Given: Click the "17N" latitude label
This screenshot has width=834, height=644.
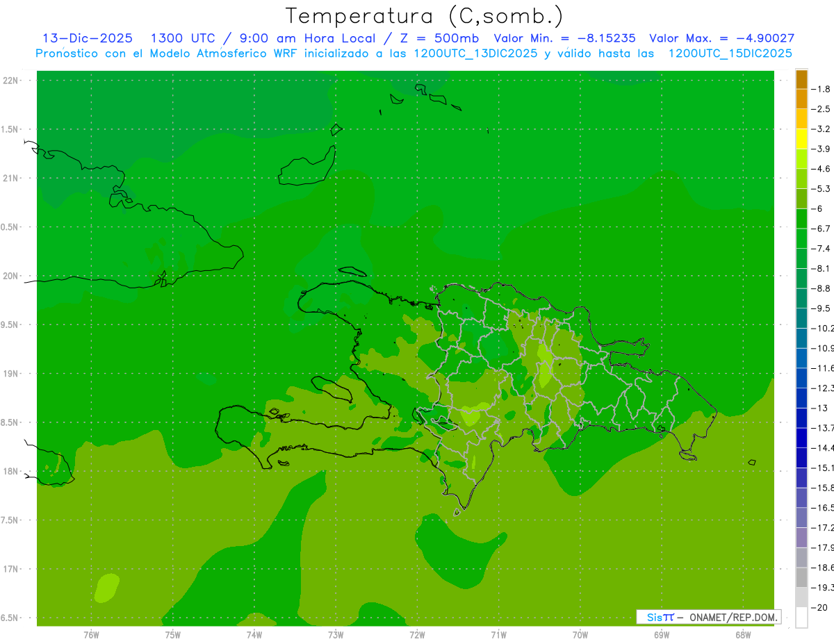Looking at the screenshot, I should [11, 570].
